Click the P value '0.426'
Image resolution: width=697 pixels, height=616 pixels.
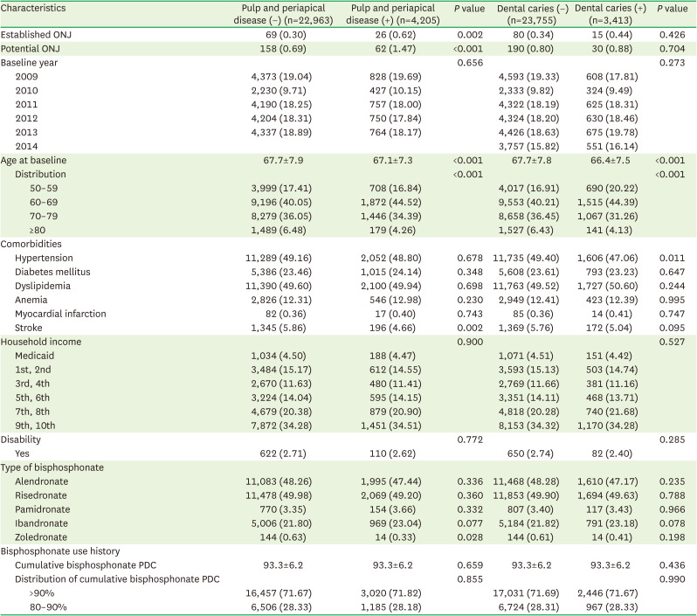coord(673,35)
